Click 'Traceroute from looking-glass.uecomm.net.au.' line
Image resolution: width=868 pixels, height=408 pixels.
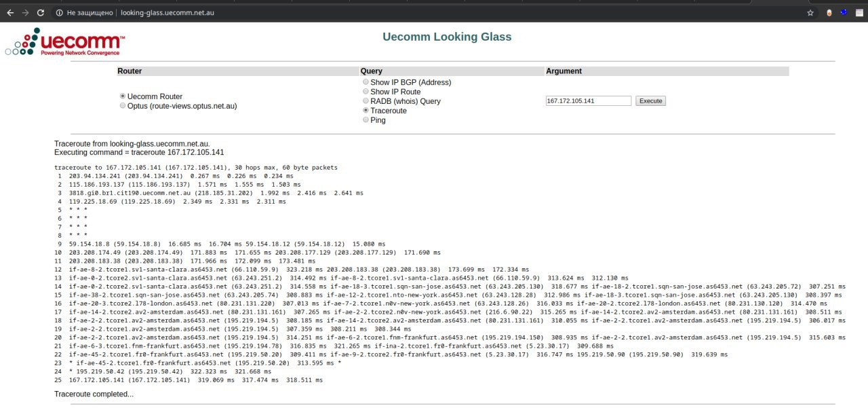coord(132,144)
